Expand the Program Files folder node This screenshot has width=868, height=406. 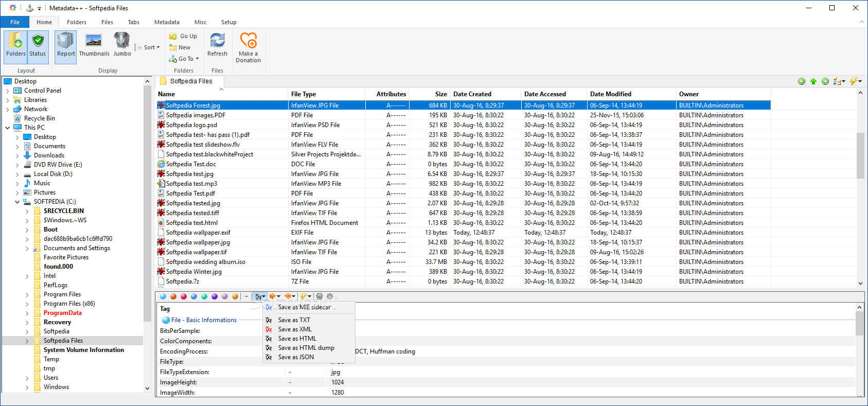click(27, 294)
